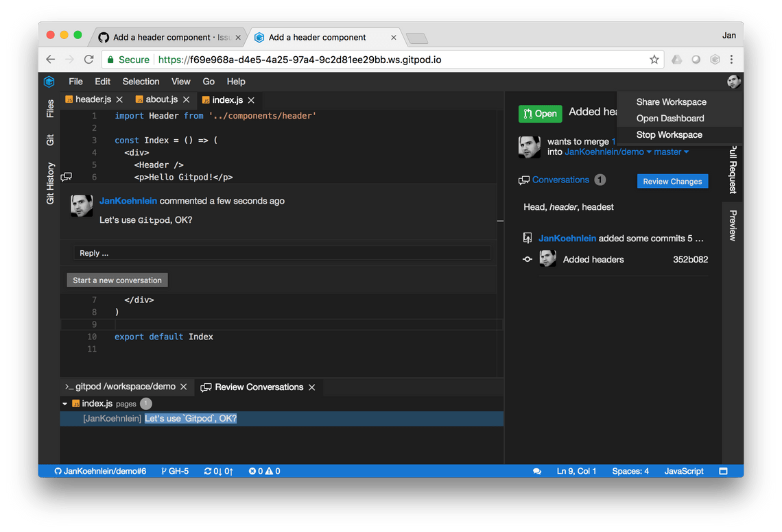Select the Let's use Gitpod conversation row
Viewport: 782px width, 532px height.
coord(282,418)
